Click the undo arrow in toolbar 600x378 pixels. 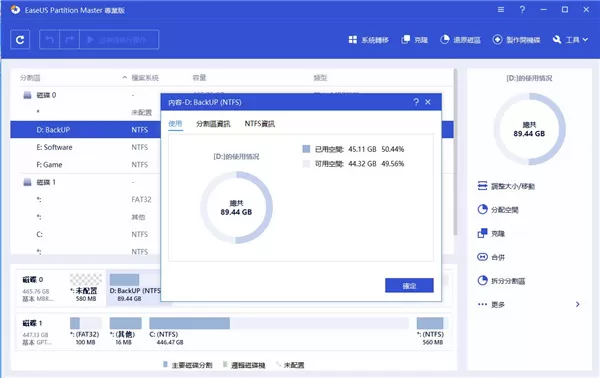click(x=49, y=40)
